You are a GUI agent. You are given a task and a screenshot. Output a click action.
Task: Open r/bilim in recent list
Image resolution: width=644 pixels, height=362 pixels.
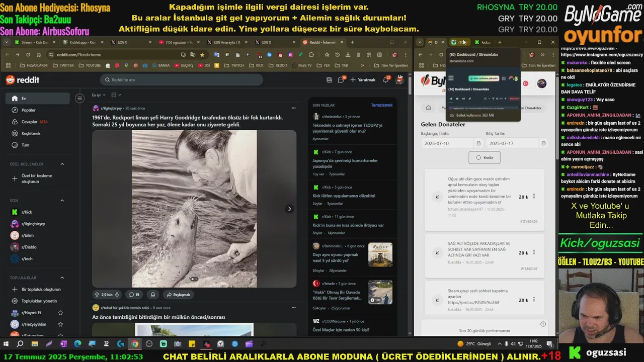[38, 235]
